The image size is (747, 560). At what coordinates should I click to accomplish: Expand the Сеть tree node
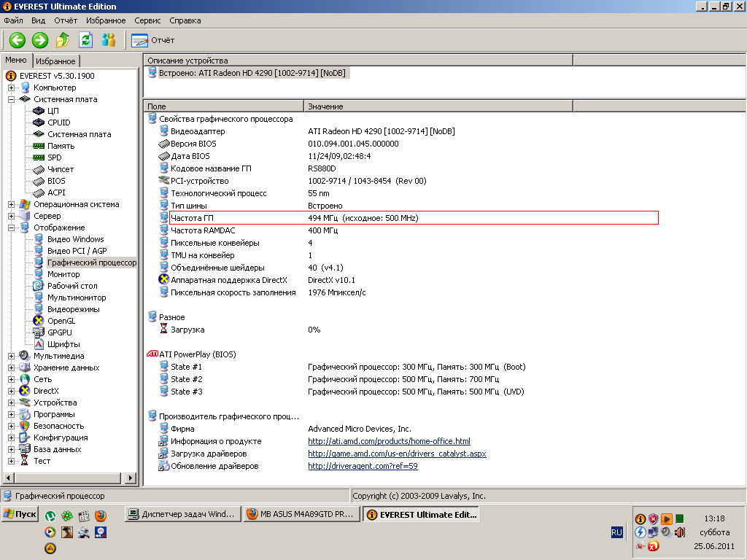(11, 379)
